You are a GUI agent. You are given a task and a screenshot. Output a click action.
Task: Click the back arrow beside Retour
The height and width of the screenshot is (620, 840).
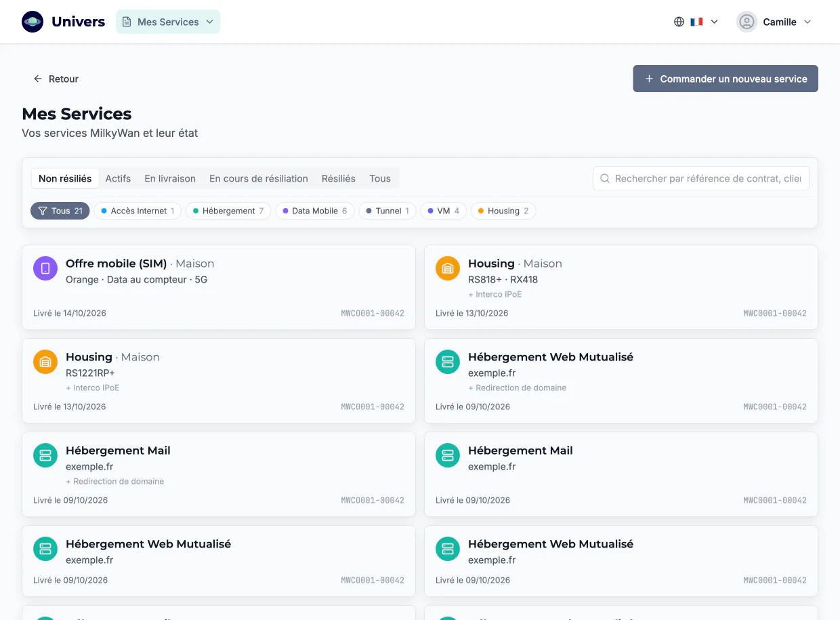38,79
